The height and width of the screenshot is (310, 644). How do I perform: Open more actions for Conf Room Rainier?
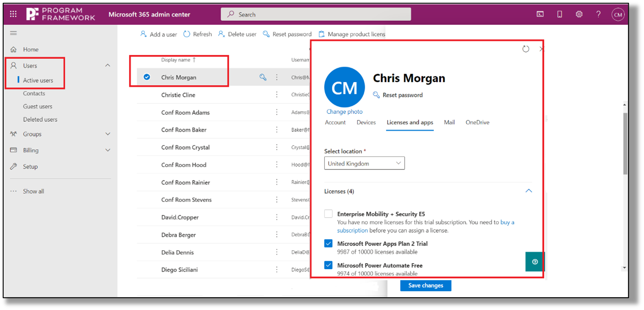[x=277, y=182]
